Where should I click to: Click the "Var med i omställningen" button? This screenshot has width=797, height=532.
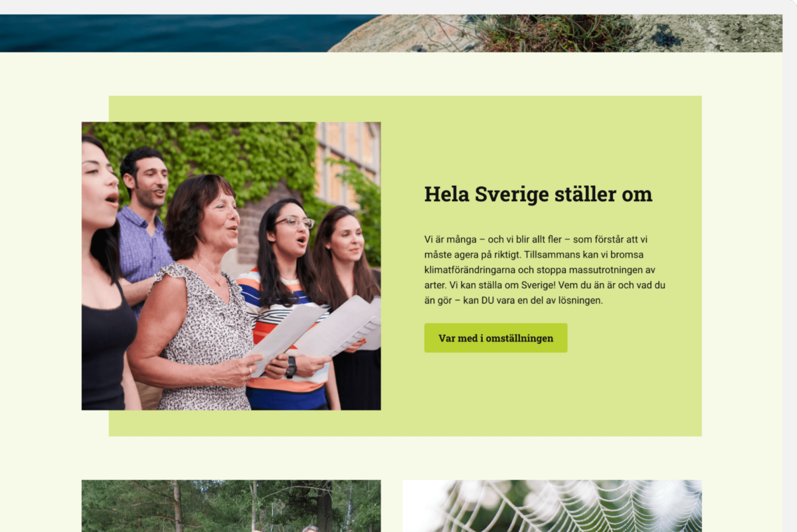tap(495, 338)
